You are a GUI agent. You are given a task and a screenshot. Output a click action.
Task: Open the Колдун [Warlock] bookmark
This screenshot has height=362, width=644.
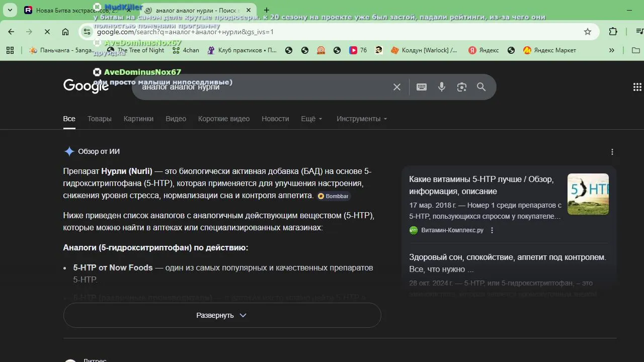tap(424, 50)
